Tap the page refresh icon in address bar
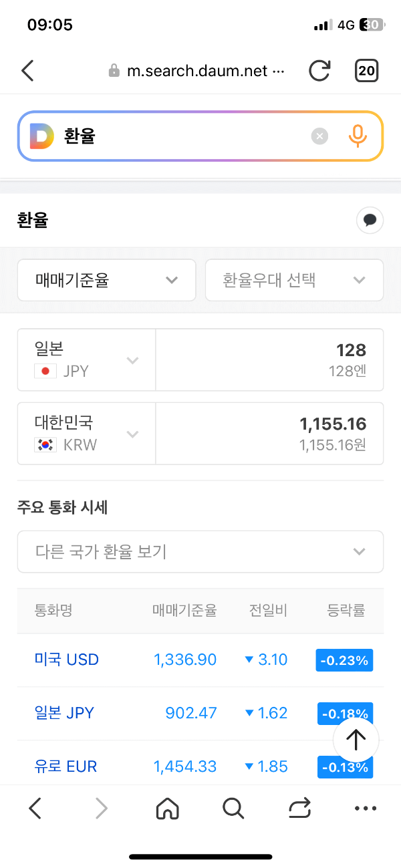The image size is (401, 868). click(319, 70)
